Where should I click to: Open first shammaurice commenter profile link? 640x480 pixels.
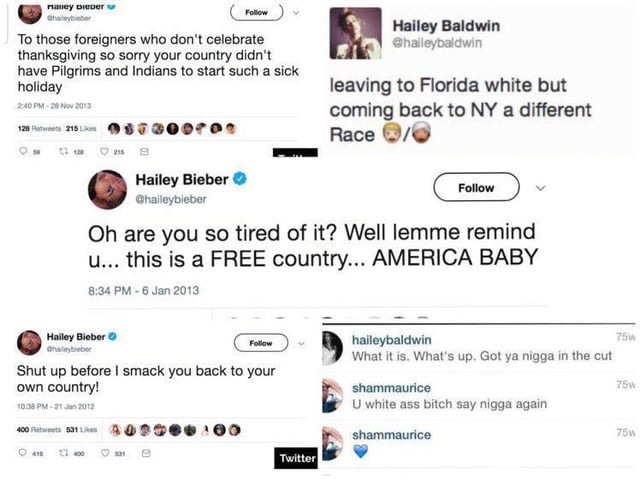click(x=391, y=388)
